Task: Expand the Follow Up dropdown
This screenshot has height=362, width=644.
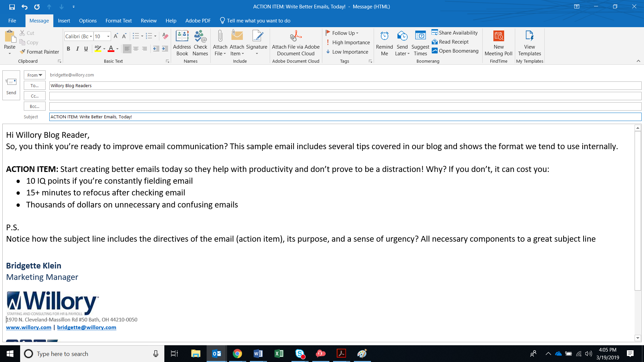Action: [357, 33]
